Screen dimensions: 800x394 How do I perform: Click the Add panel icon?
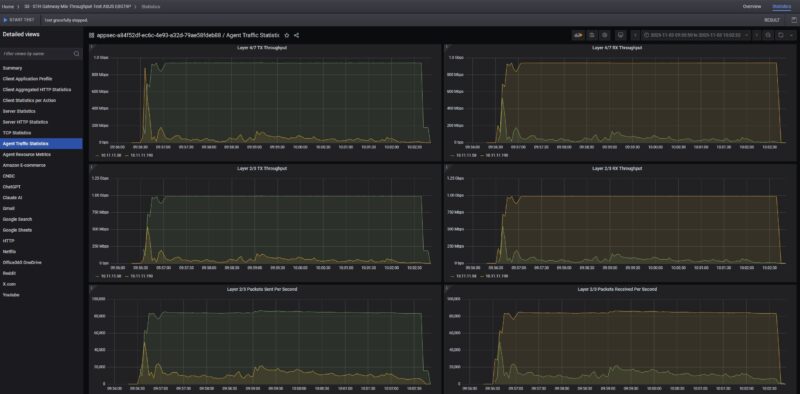tap(578, 35)
